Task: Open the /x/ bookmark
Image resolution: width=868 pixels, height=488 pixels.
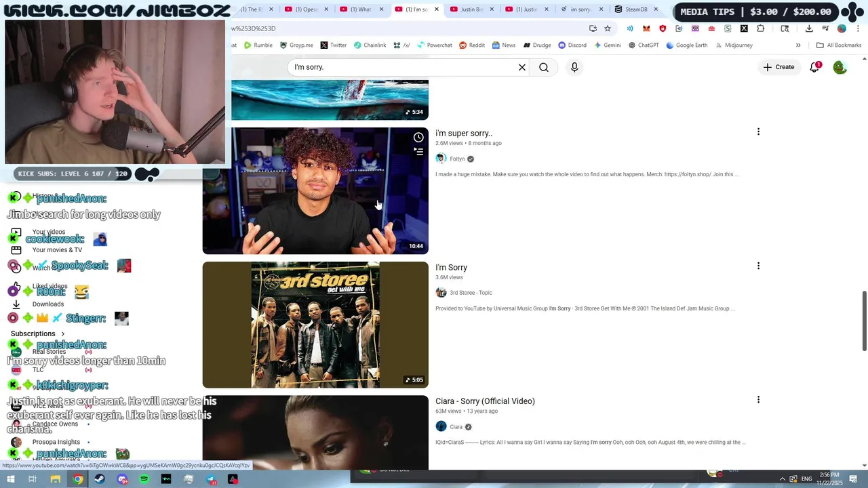Action: (x=401, y=45)
